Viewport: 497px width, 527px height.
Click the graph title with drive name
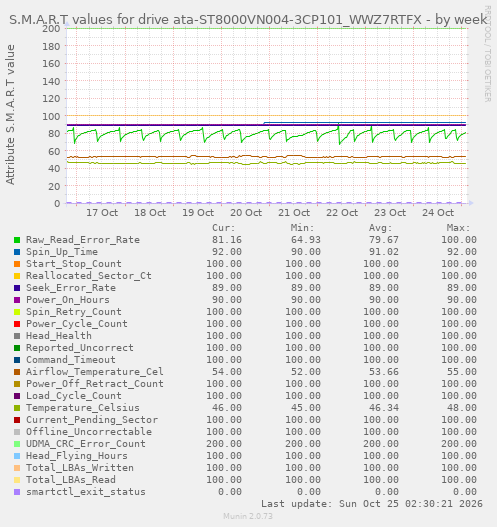point(248,20)
